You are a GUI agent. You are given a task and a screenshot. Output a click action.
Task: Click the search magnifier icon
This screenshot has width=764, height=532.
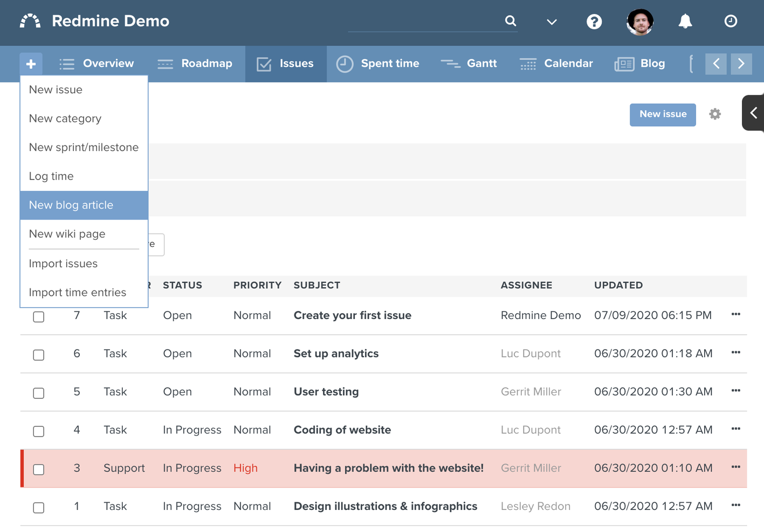(511, 21)
